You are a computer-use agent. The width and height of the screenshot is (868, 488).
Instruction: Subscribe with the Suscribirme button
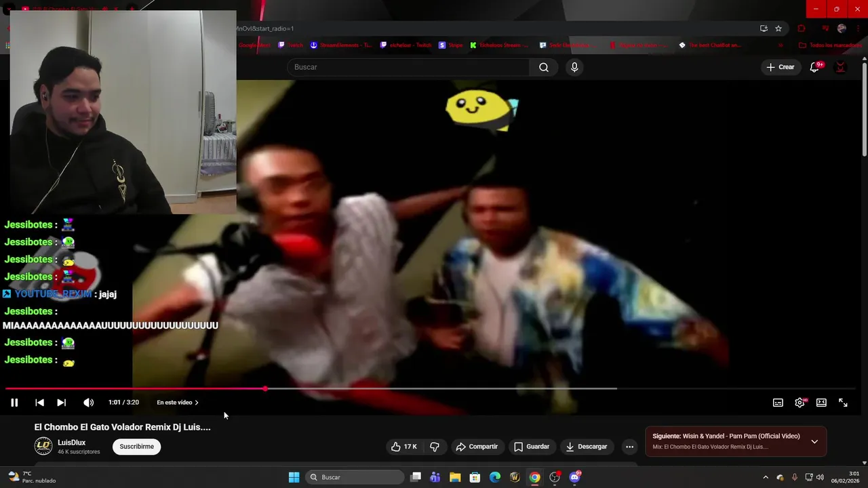click(136, 447)
